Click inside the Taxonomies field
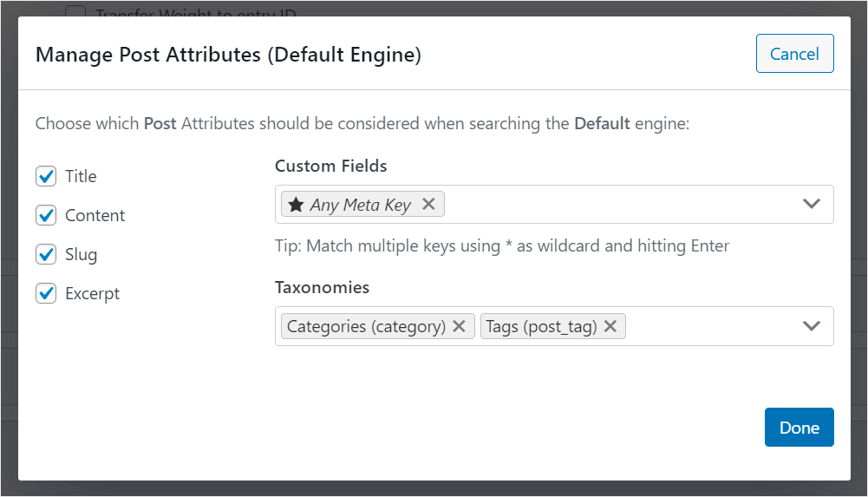 pos(554,326)
